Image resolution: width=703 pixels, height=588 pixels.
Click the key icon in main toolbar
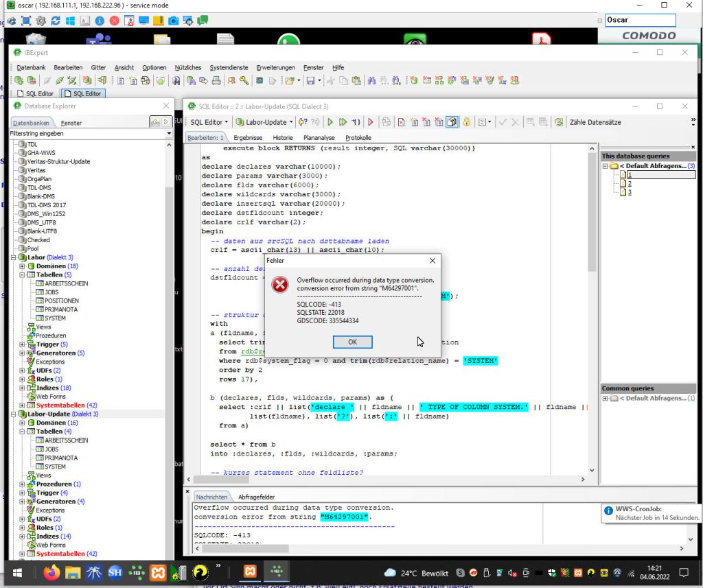(244, 80)
